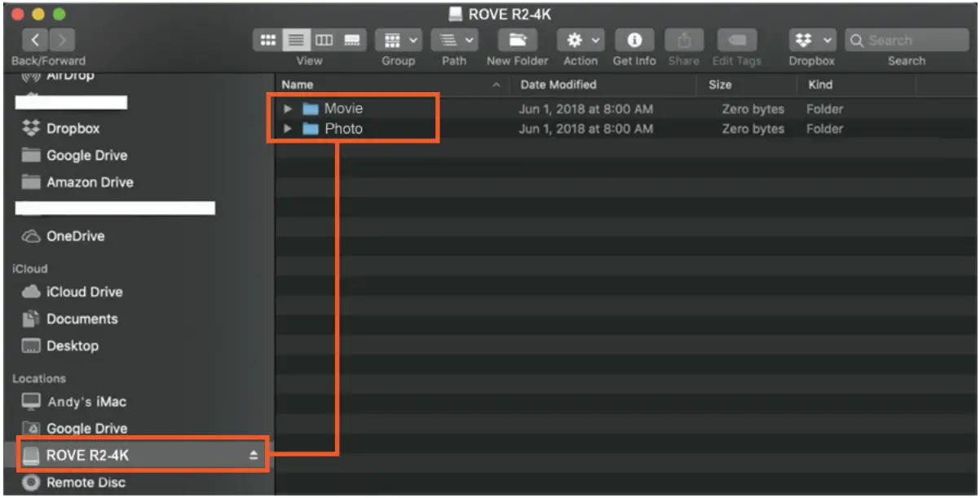Open Get Info for selected item
The height and width of the screenshot is (498, 980).
tap(634, 39)
